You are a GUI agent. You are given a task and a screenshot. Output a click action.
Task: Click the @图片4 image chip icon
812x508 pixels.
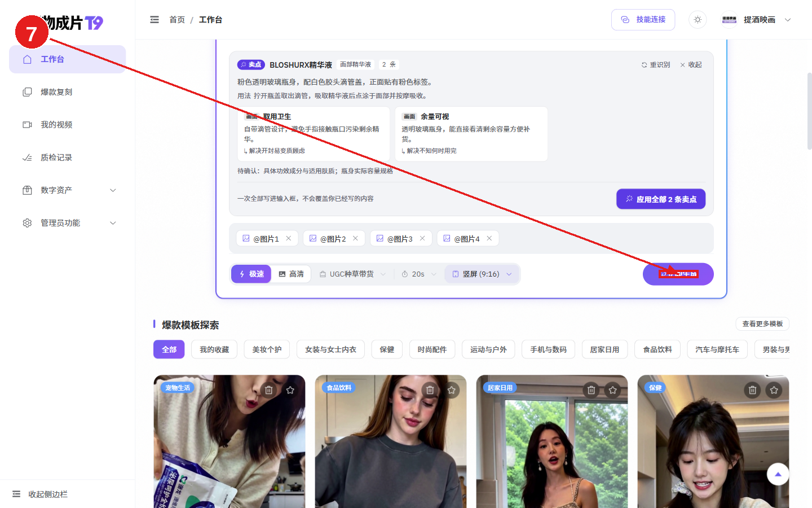(447, 238)
